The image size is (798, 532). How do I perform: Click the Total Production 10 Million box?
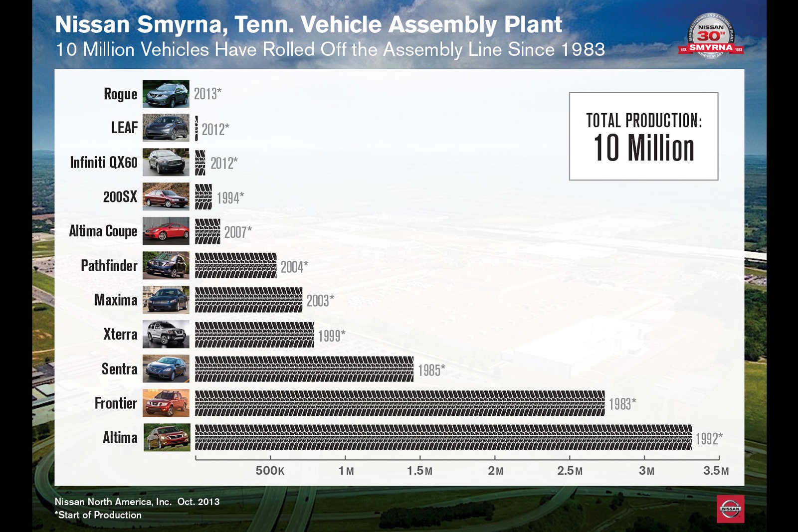[x=643, y=136]
